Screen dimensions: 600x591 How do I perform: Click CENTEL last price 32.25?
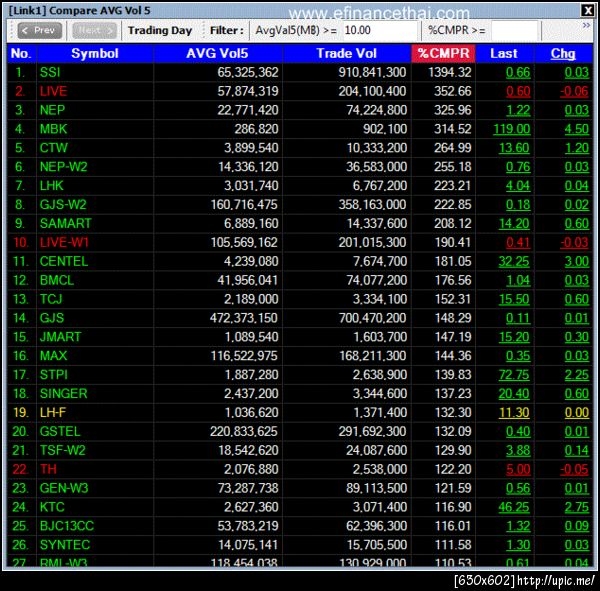514,261
